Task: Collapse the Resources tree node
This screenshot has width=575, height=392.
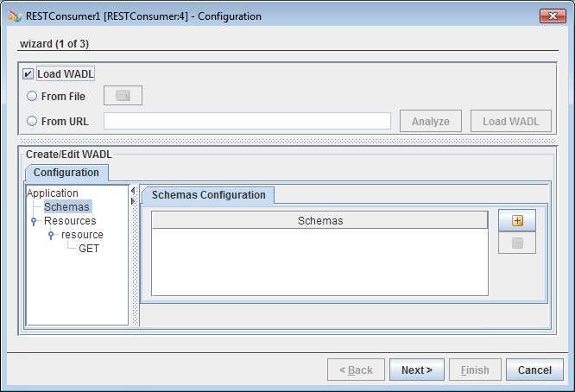Action: [34, 221]
